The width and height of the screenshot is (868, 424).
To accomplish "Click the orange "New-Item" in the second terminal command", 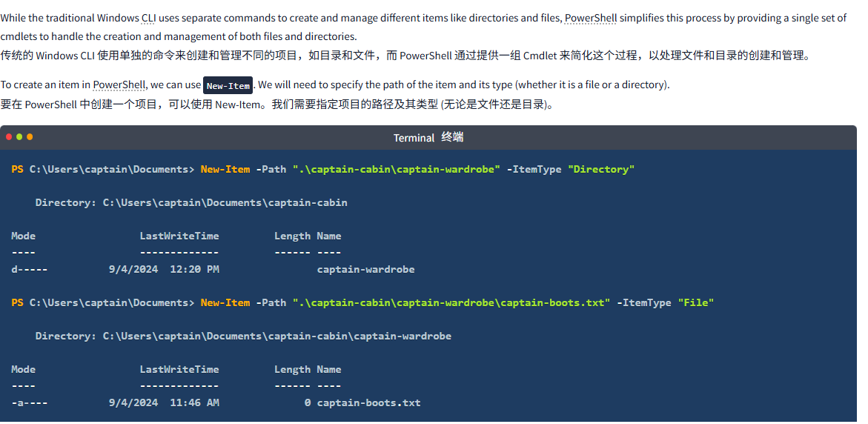I will [225, 302].
